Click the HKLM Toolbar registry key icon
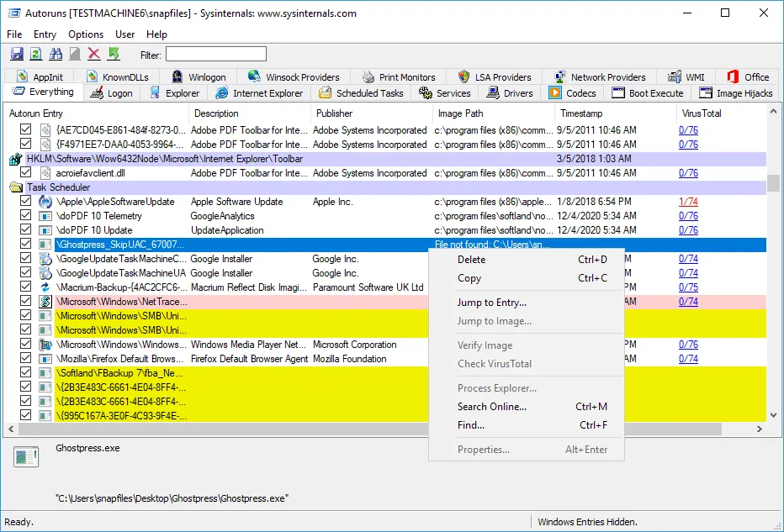This screenshot has height=532, width=784. pyautogui.click(x=16, y=159)
